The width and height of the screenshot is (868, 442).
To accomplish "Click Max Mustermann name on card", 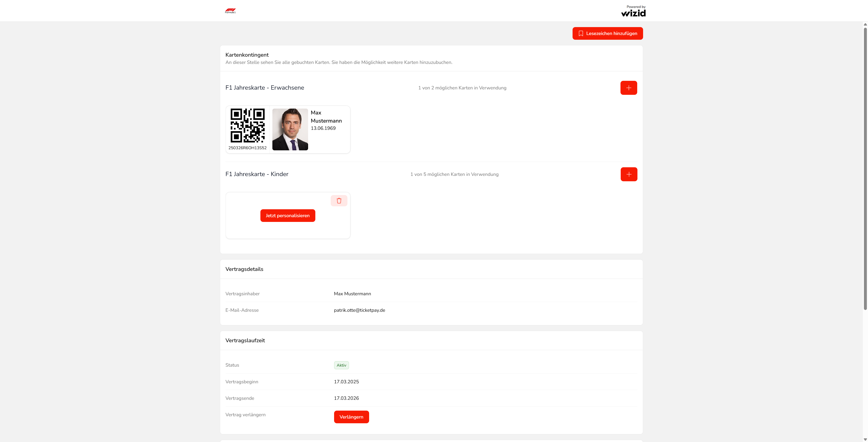I will coord(326,116).
